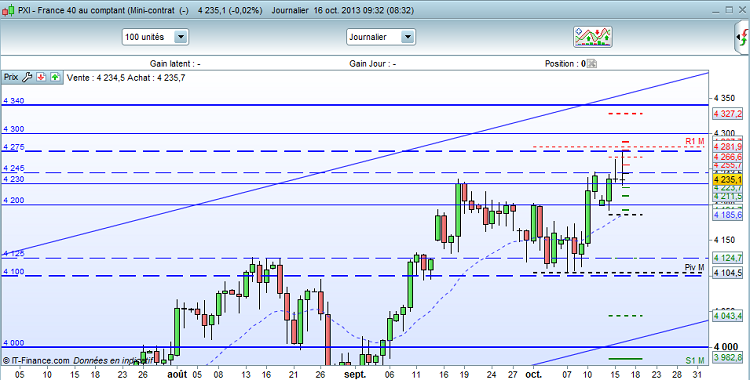The width and height of the screenshot is (750, 380).
Task: Expand the side order panel tab with red/green arrows
Action: click(742, 37)
